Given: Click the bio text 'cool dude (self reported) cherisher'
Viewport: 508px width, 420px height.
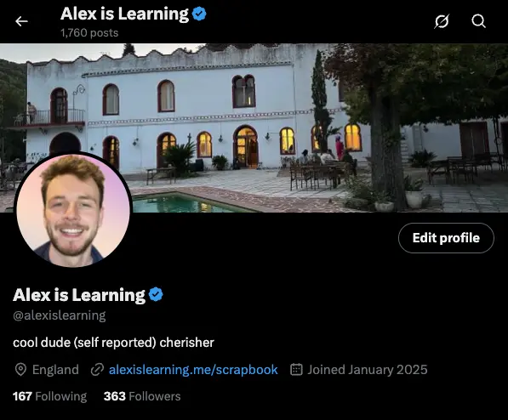Looking at the screenshot, I should pyautogui.click(x=113, y=343).
